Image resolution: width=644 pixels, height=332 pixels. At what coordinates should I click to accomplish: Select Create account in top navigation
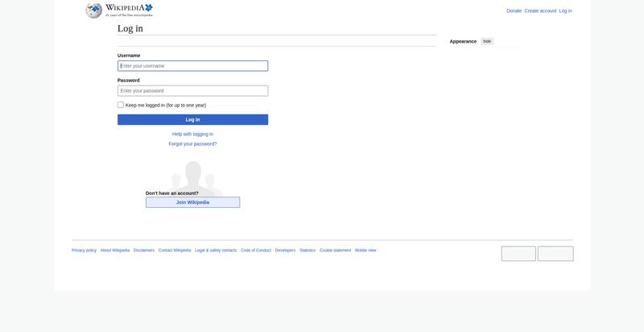(x=540, y=10)
